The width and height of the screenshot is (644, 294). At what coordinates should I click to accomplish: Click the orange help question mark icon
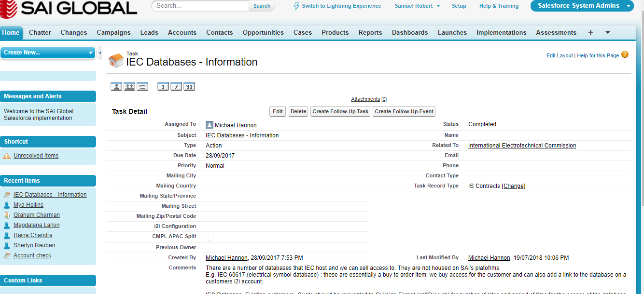[625, 55]
